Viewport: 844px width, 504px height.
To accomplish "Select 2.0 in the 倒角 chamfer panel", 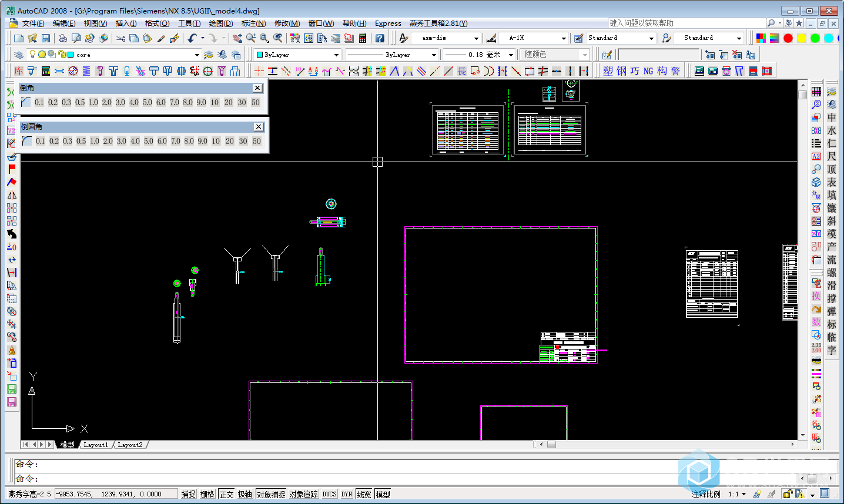I will click(x=106, y=102).
